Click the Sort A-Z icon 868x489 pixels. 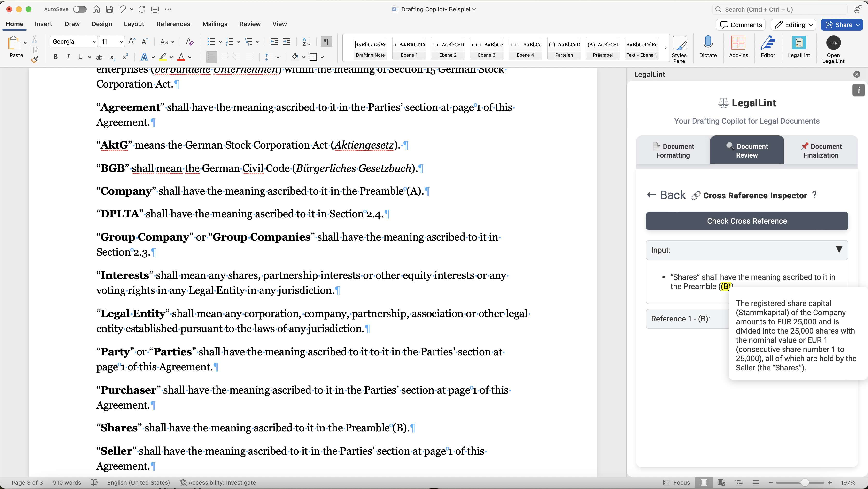pyautogui.click(x=306, y=42)
